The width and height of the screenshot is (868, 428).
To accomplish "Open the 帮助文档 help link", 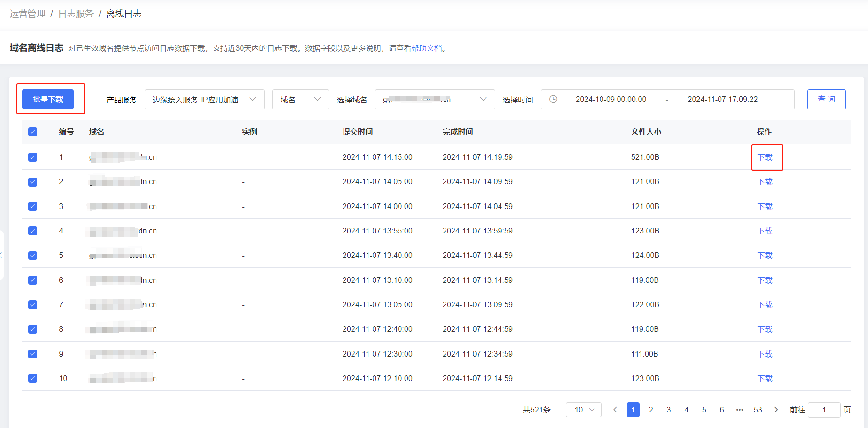I will coord(427,48).
